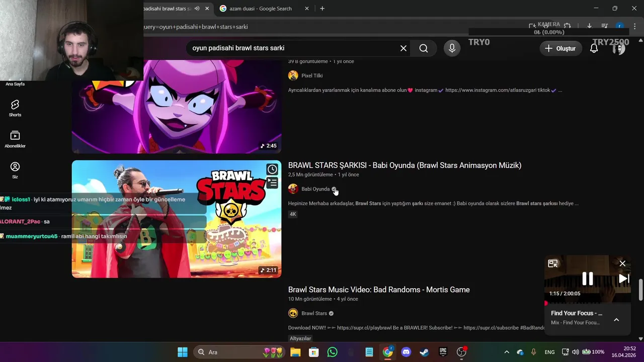Click Babi Oyunda channel avatar
Image resolution: width=644 pixels, height=362 pixels.
293,189
